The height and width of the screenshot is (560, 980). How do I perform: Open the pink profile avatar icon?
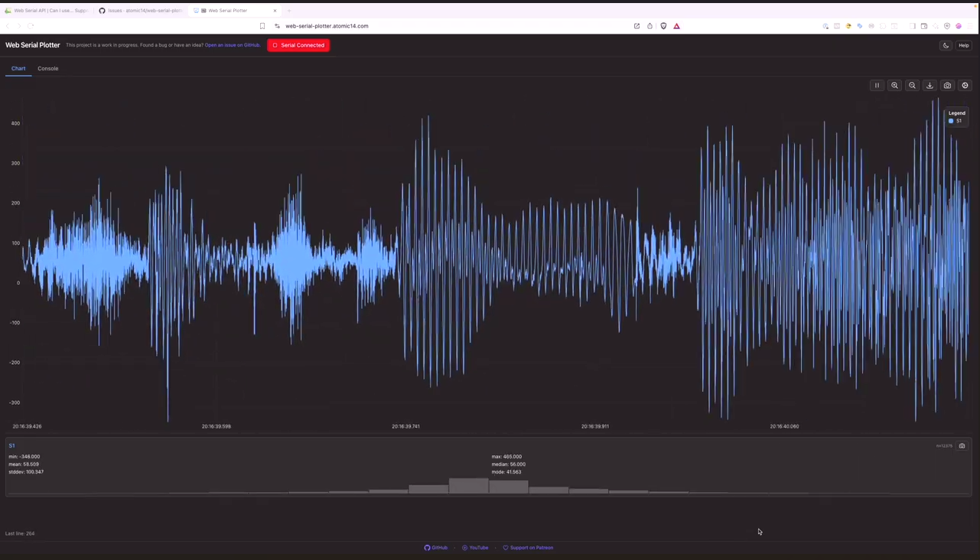tap(959, 26)
